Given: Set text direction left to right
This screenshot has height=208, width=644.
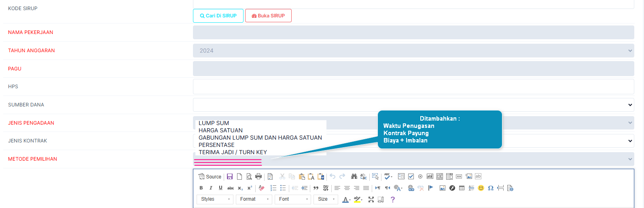Looking at the screenshot, I should (x=378, y=188).
